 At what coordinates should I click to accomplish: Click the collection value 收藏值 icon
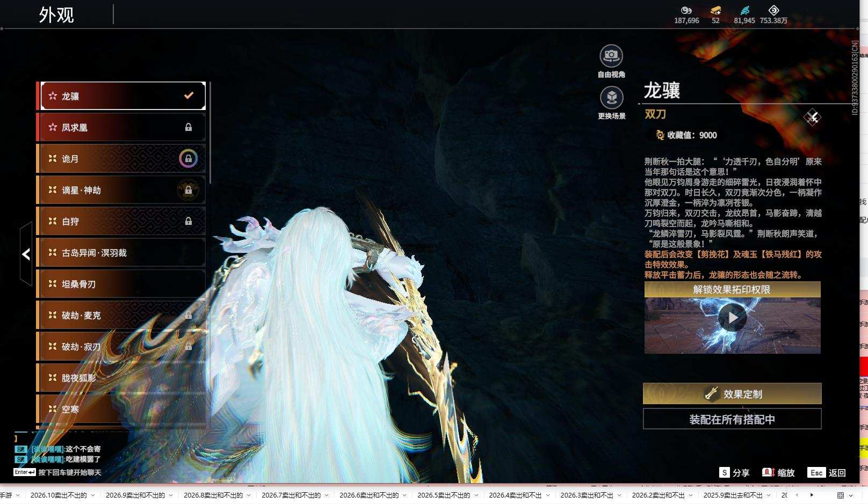[x=660, y=135]
